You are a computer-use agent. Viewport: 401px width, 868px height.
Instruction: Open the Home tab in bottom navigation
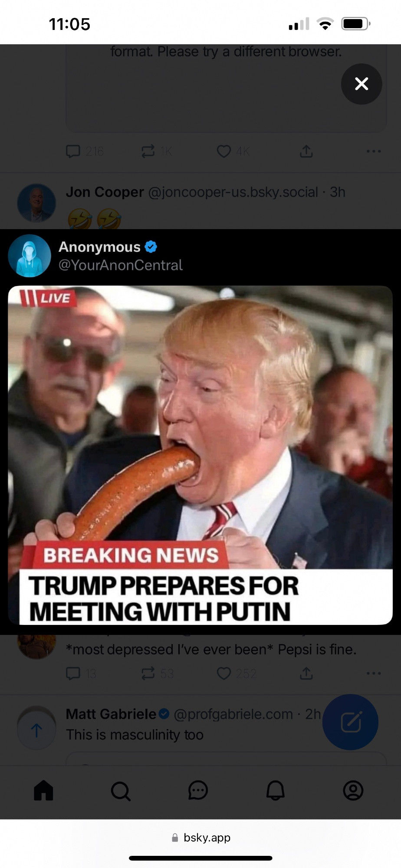43,790
